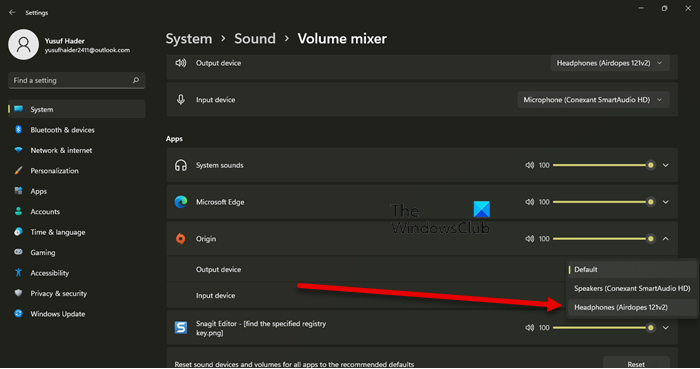Screen dimensions: 700x369
Task: Expand System sounds options chevron
Action: point(666,165)
